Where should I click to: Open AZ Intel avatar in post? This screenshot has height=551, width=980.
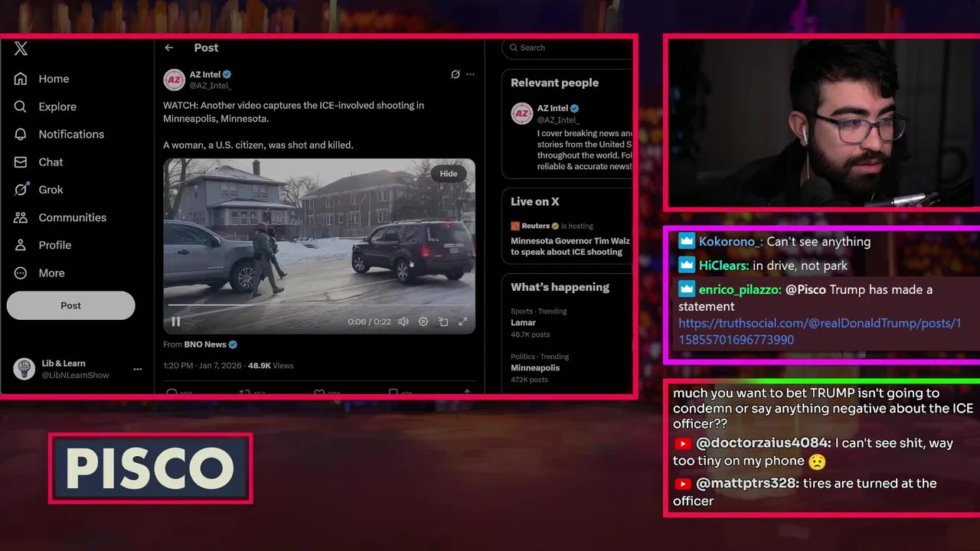tap(175, 80)
